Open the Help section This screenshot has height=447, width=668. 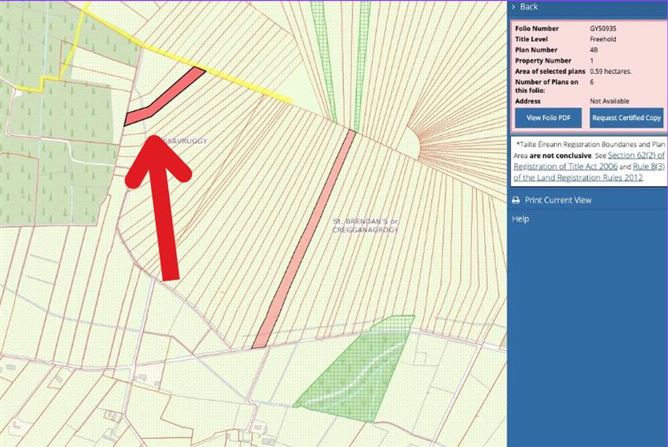click(x=520, y=219)
